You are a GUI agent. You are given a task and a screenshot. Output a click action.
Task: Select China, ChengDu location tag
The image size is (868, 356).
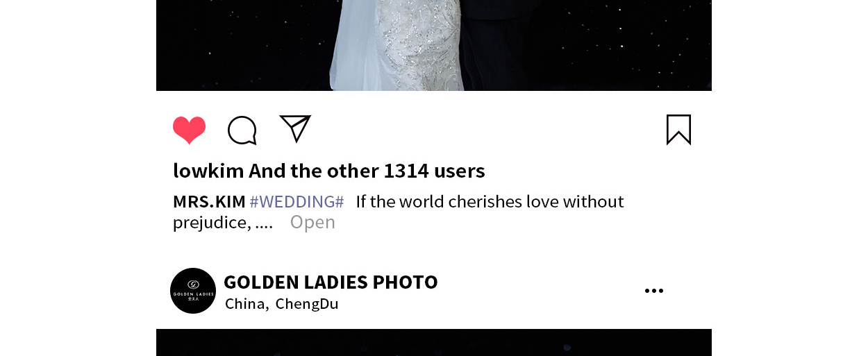coord(281,304)
